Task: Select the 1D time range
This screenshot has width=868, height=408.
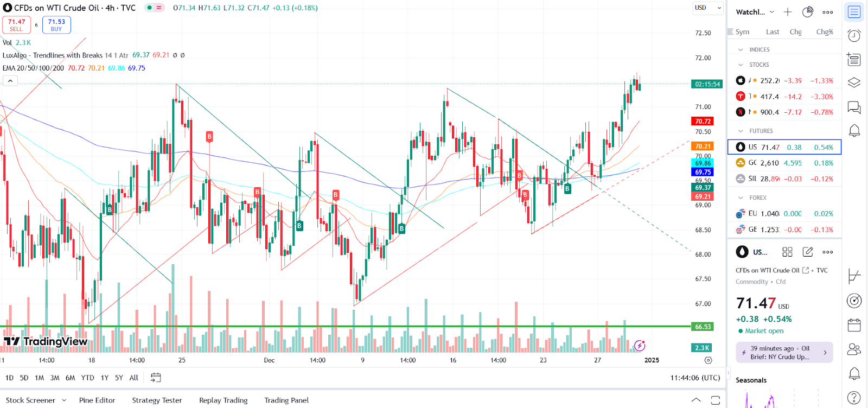Action: [9, 378]
